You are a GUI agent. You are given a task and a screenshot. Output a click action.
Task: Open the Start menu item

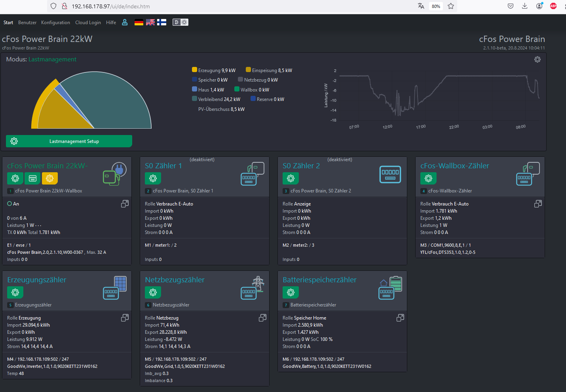tap(8, 23)
